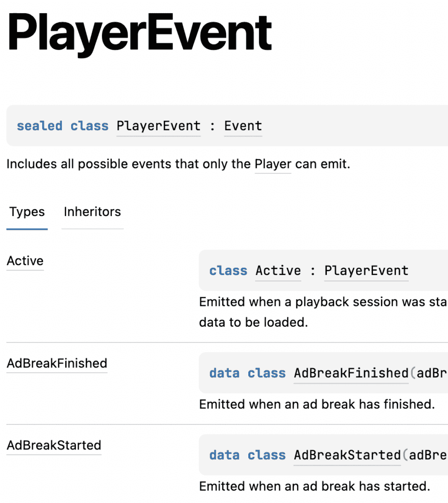The image size is (448, 503).
Task: Click PlayerEvent in the sealed class signature
Action: tap(158, 126)
